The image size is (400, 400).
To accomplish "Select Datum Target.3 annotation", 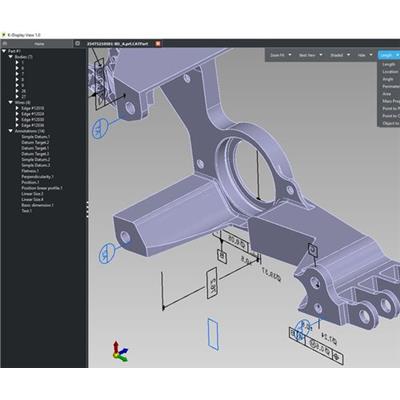I will [35, 154].
